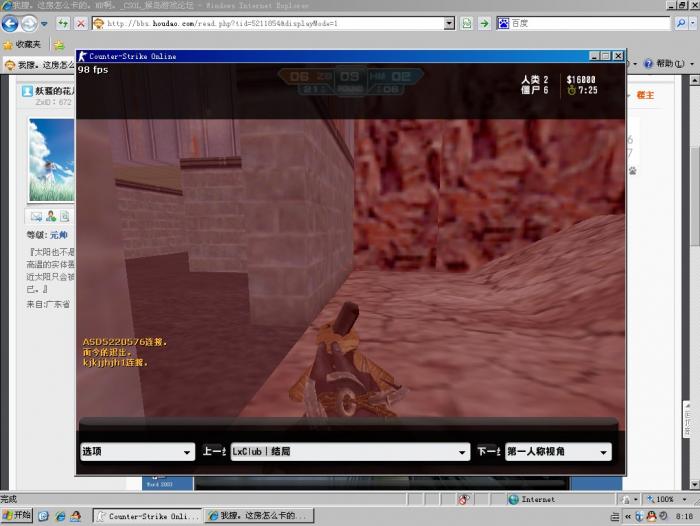Image resolution: width=700 pixels, height=526 pixels.
Task: Click the popup blocker icon in status bar
Action: [463, 499]
